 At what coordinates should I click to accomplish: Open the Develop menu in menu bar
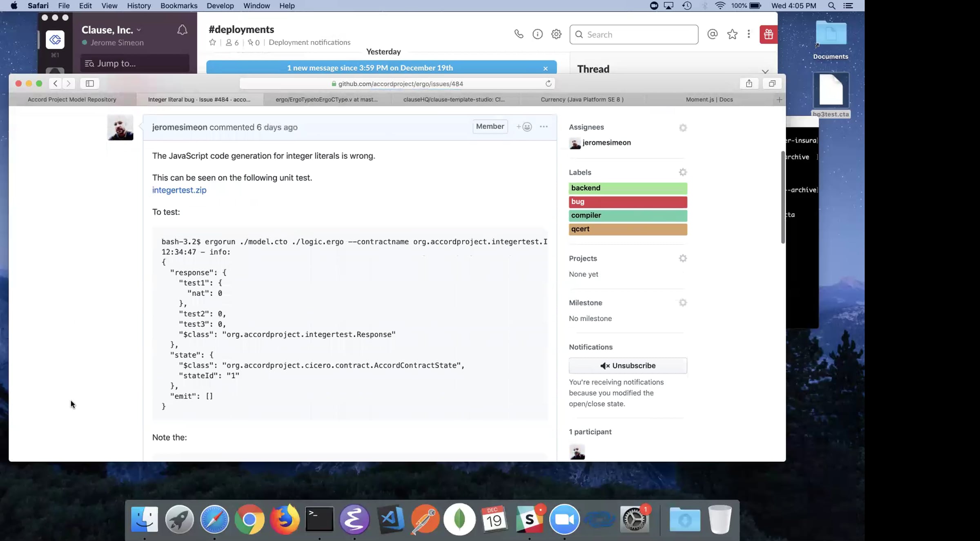point(220,6)
